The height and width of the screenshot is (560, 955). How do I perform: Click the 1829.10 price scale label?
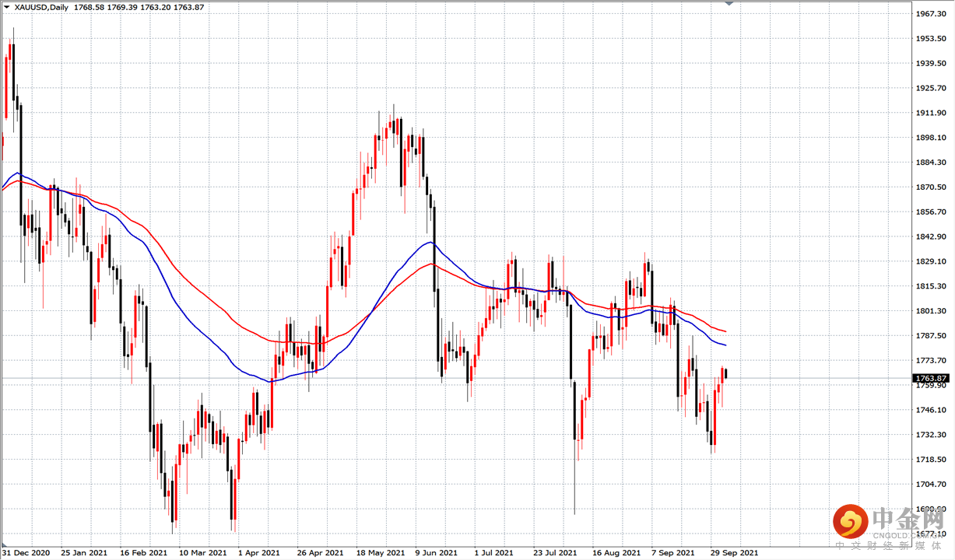[x=931, y=261]
